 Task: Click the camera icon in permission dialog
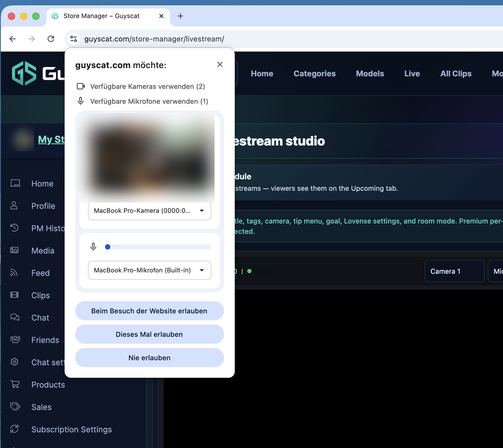81,86
